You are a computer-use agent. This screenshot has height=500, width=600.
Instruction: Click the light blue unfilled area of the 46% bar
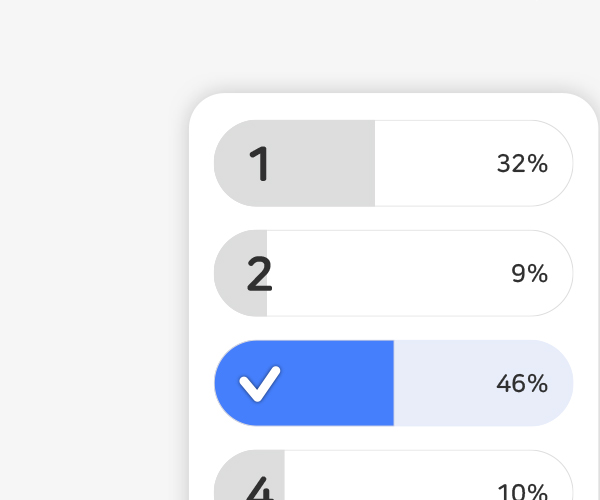(483, 383)
